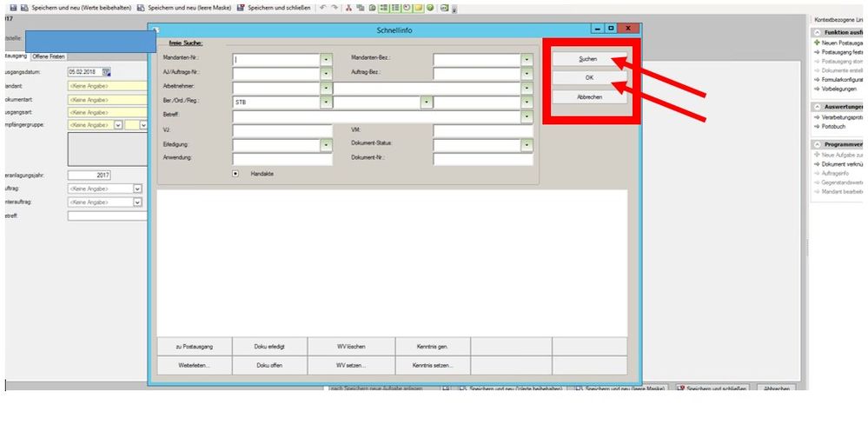Expand the Erledigung dropdown list
This screenshot has height=424, width=868.
pos(327,145)
